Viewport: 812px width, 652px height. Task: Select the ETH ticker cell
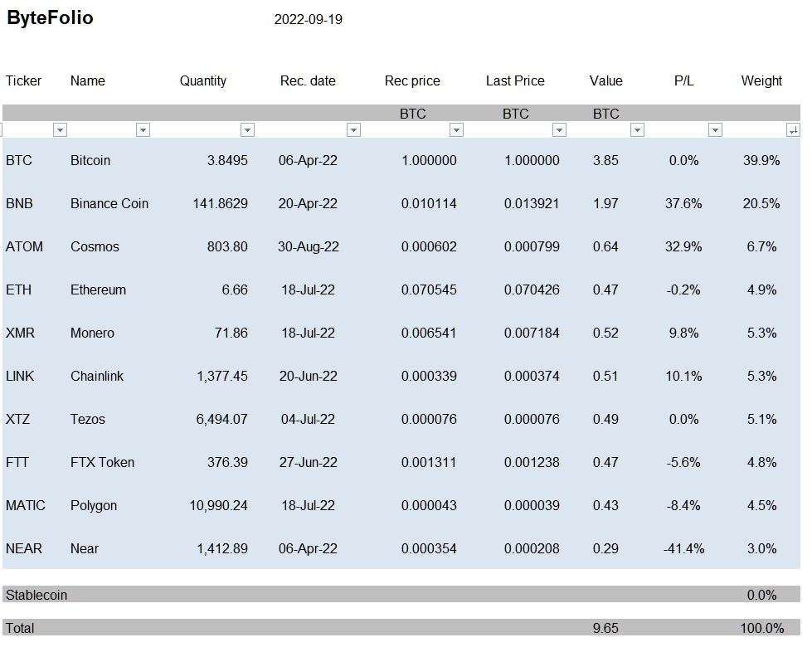coord(18,290)
